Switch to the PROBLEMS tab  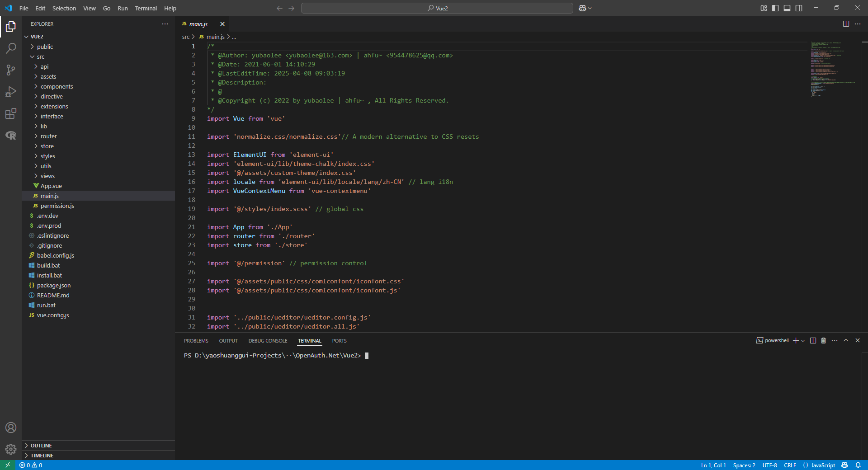click(x=196, y=341)
